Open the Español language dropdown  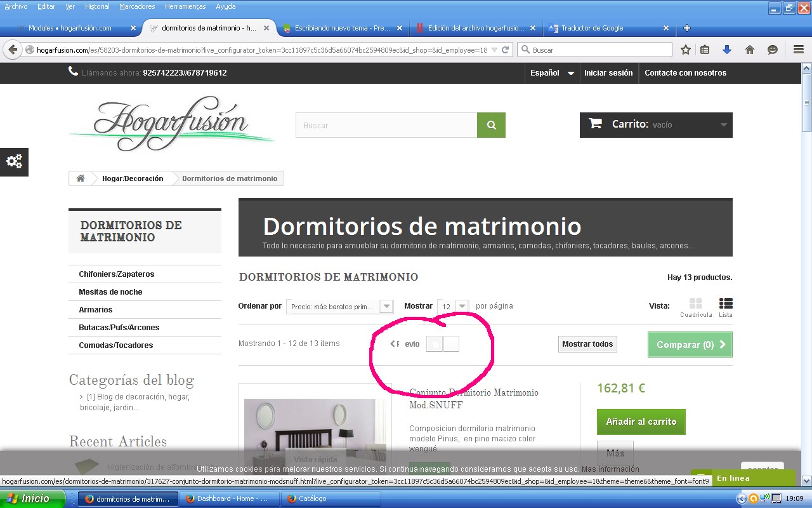553,73
